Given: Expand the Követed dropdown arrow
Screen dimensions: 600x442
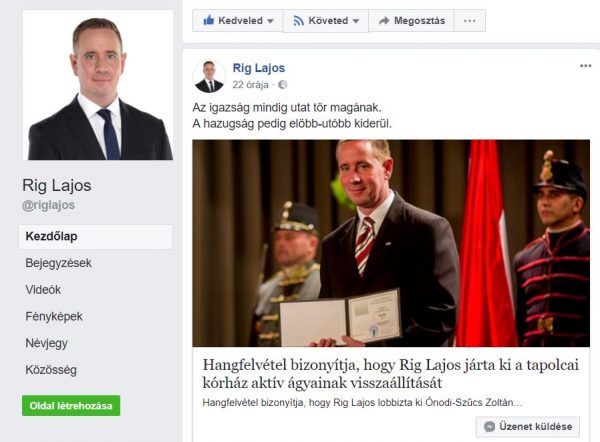Looking at the screenshot, I should [356, 21].
